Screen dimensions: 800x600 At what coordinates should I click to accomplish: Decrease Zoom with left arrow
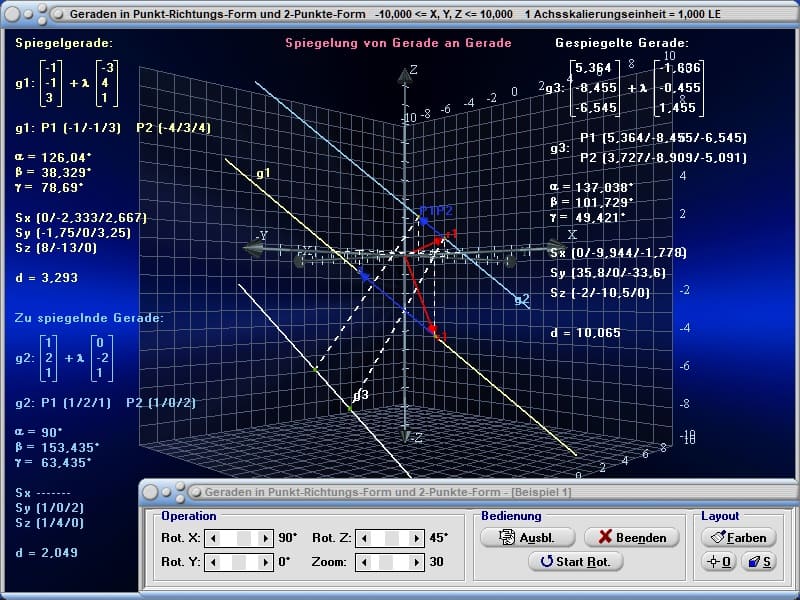[x=364, y=562]
